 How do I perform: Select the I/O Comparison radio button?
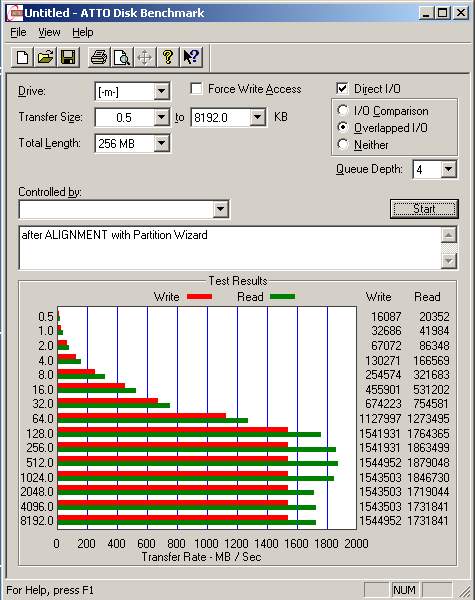343,111
